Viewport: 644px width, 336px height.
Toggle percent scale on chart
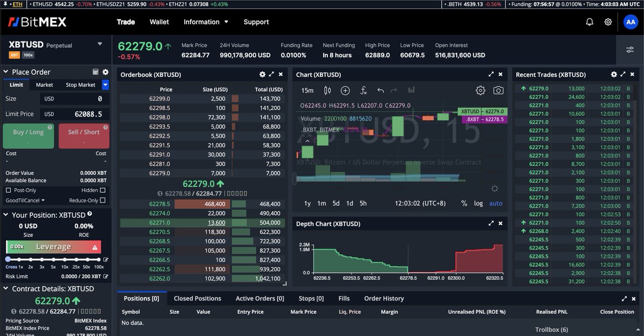coord(464,203)
